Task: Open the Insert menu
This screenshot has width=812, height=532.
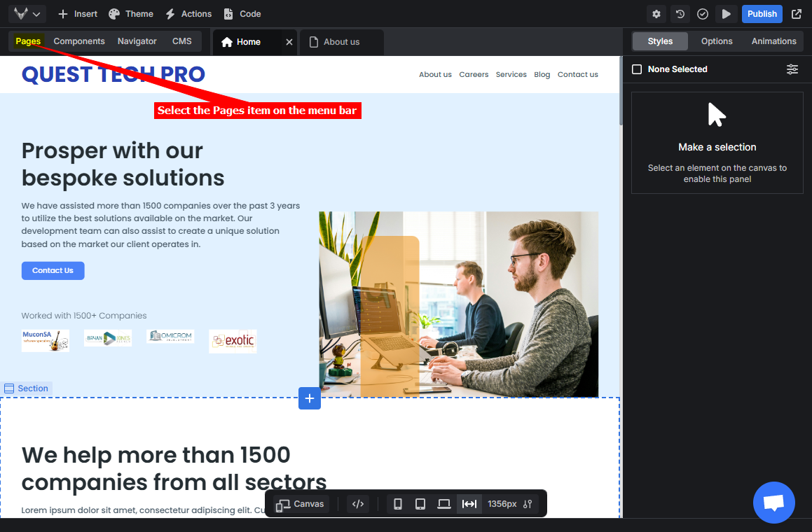Action: tap(78, 14)
